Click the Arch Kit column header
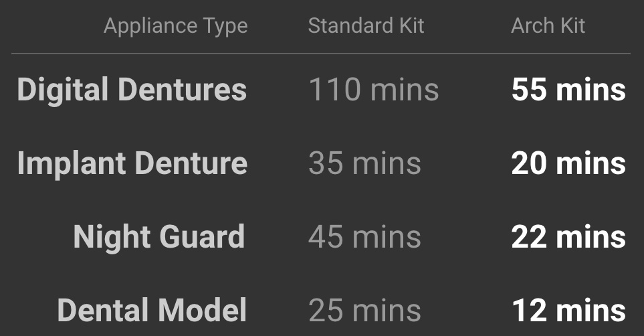The image size is (644, 336). point(548,26)
